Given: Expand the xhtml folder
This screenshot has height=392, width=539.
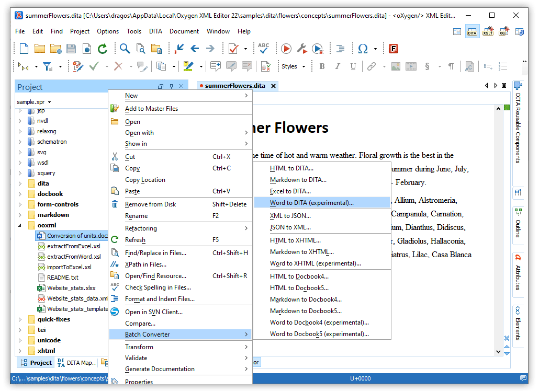Looking at the screenshot, I should pos(20,351).
